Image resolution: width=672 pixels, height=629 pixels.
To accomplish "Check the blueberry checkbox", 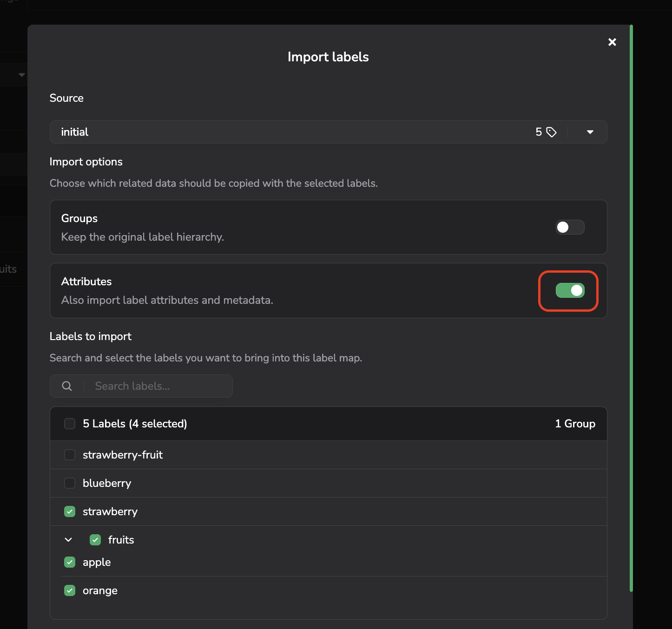I will [70, 483].
